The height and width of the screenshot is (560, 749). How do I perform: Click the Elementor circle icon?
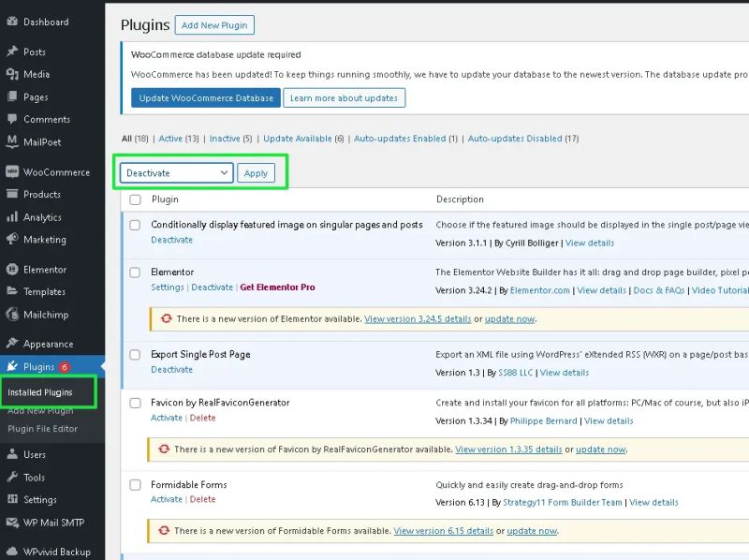pyautogui.click(x=12, y=270)
